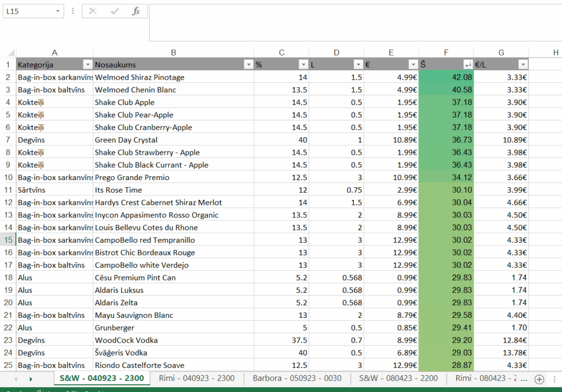
Task: Select column G header
Action: [x=501, y=53]
